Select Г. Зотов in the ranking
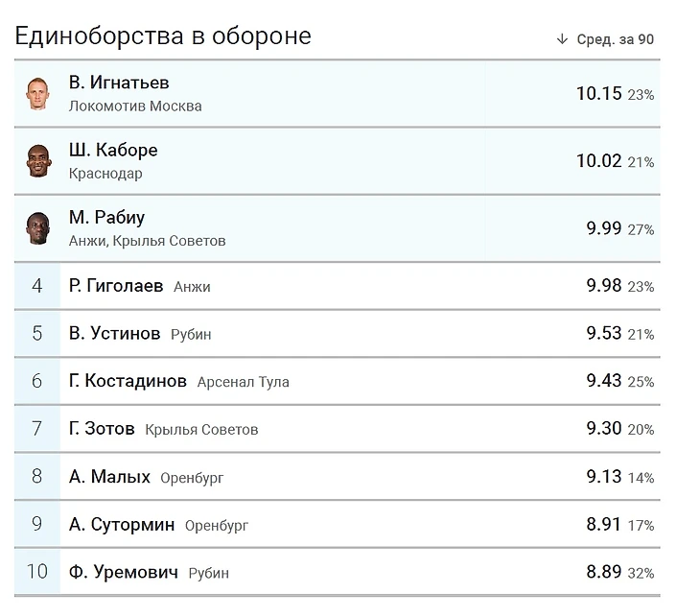The image size is (700, 616). pyautogui.click(x=102, y=429)
